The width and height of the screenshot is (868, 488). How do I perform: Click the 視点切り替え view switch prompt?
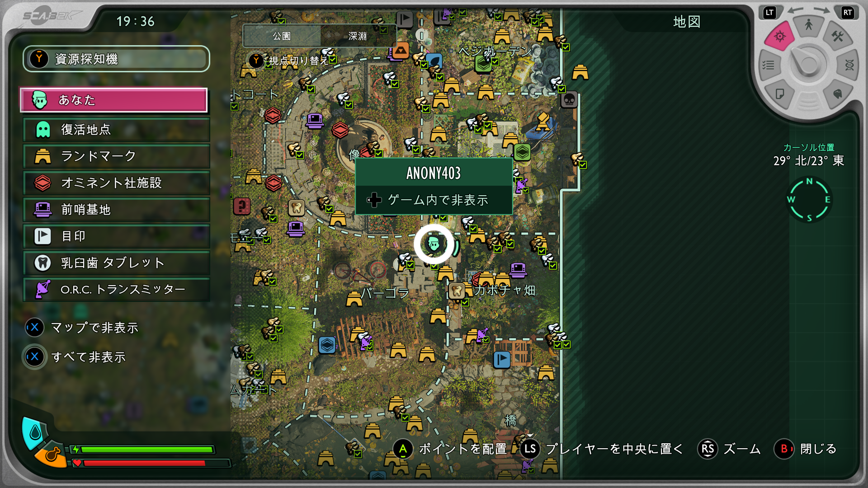[288, 61]
